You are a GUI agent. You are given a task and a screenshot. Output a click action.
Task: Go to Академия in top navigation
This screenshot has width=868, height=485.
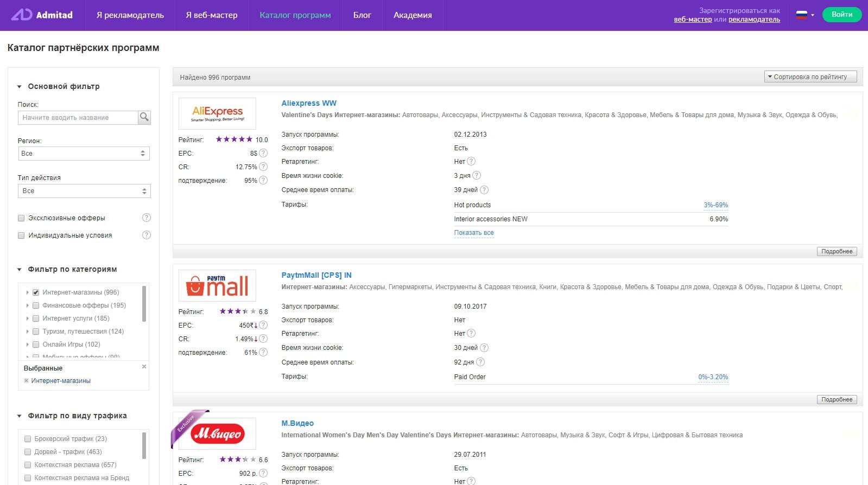coord(413,15)
